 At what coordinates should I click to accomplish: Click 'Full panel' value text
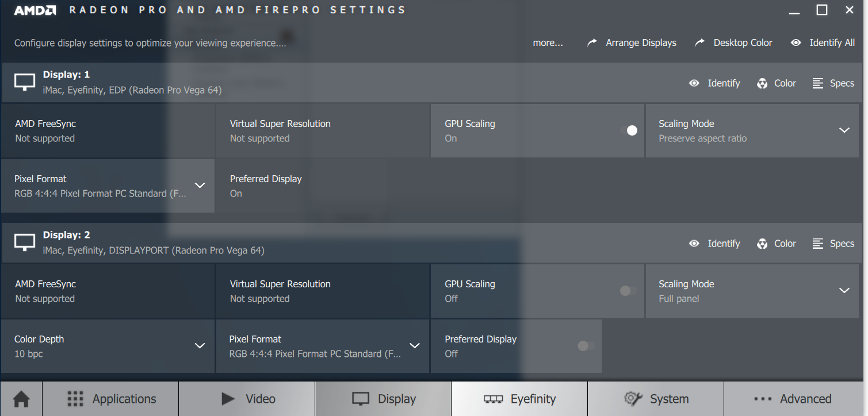(x=679, y=299)
